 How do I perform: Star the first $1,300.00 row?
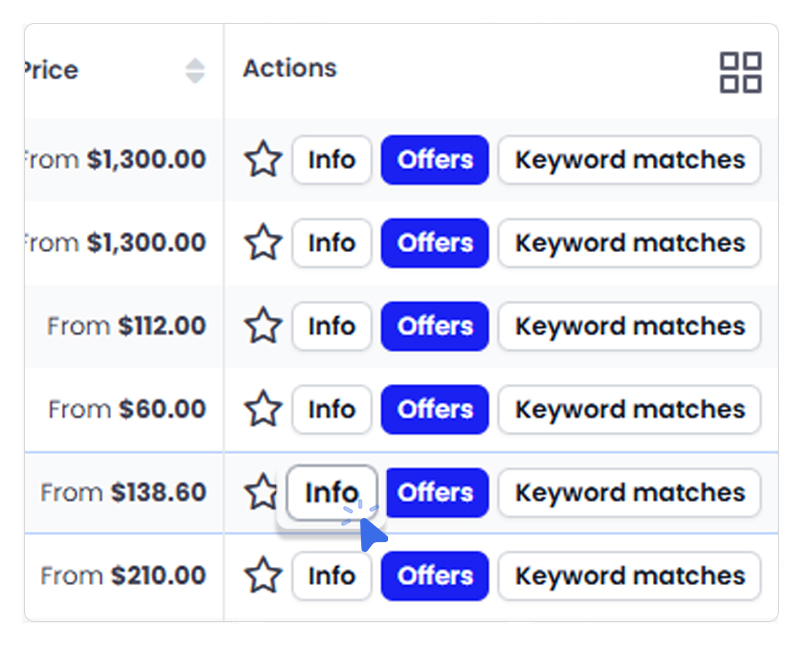(x=263, y=160)
